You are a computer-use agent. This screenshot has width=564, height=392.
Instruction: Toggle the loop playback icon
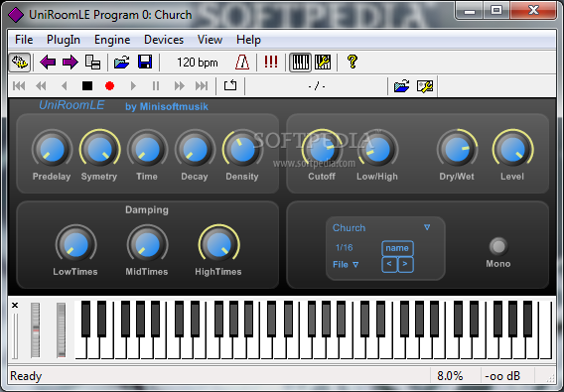click(230, 85)
